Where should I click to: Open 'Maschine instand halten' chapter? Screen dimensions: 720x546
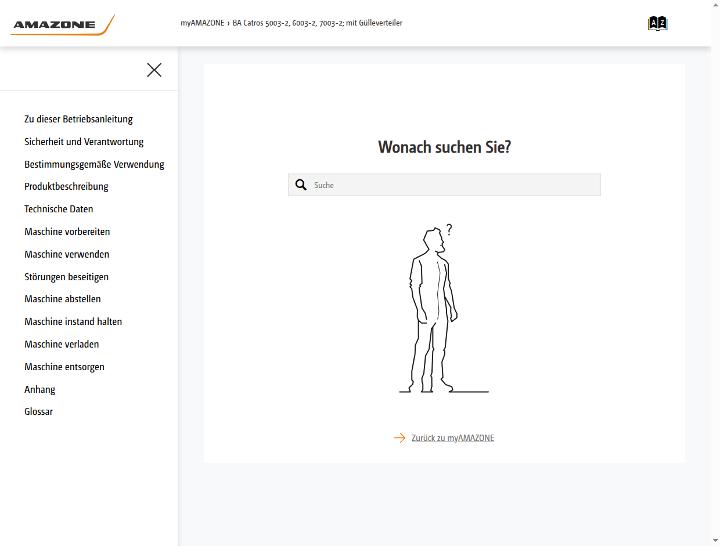[x=73, y=321]
